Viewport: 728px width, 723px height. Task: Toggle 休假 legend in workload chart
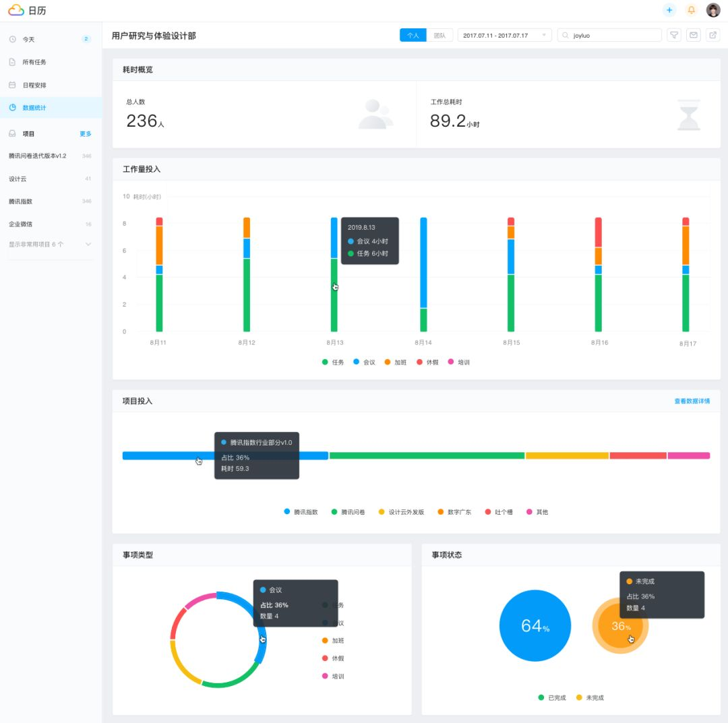point(427,362)
